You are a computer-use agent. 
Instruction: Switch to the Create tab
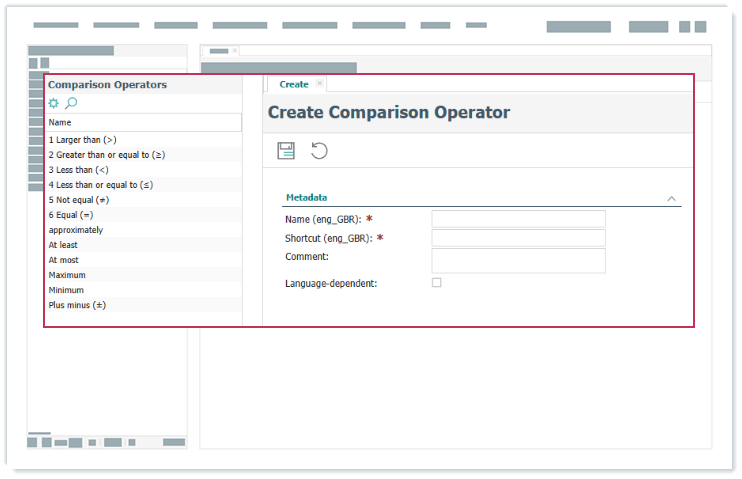[294, 85]
